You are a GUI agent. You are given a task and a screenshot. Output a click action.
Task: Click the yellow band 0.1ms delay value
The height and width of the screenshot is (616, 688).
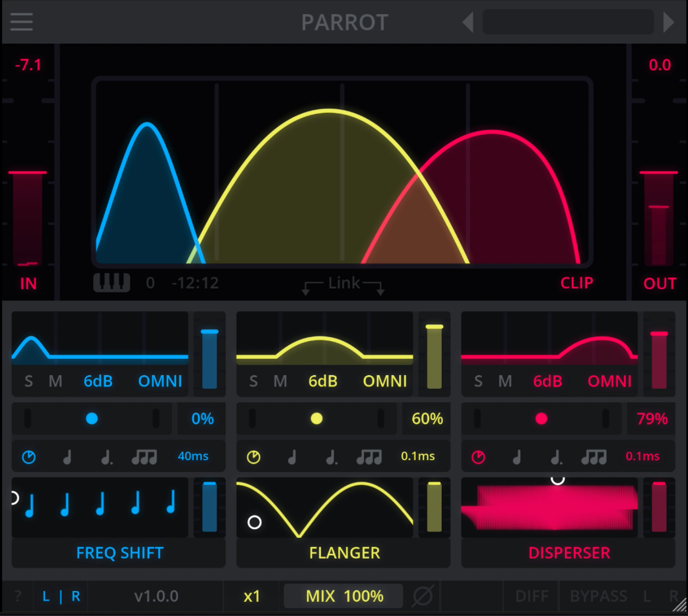pos(418,456)
